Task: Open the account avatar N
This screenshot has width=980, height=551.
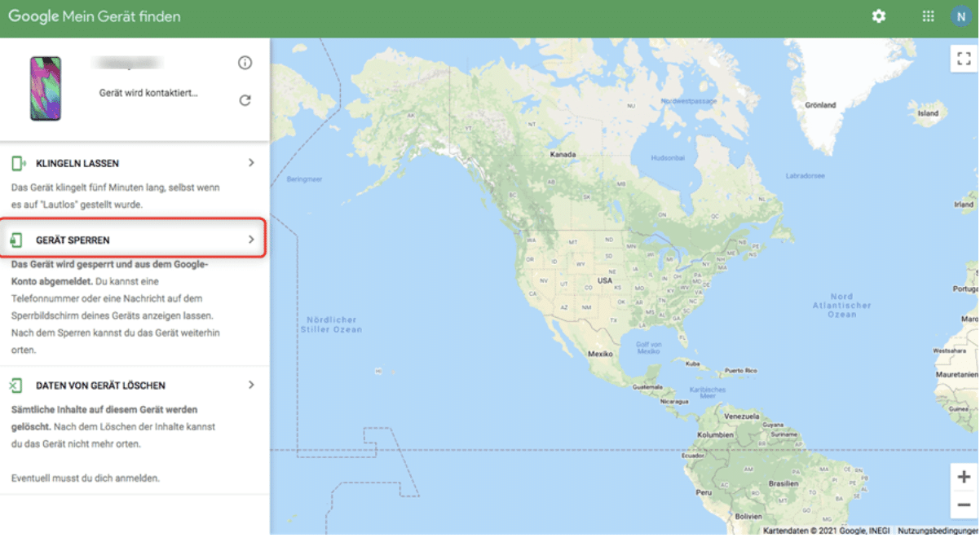Action: 960,16
